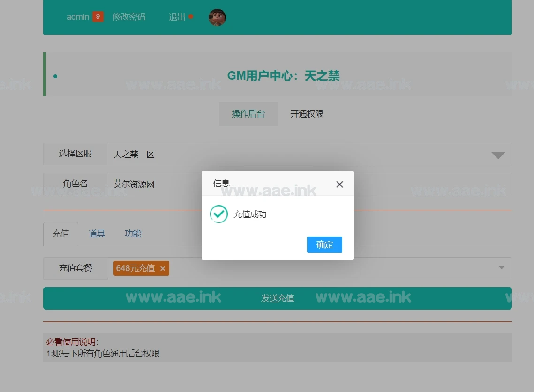Select the 充值 tab
Image resolution: width=534 pixels, height=392 pixels.
pos(60,234)
